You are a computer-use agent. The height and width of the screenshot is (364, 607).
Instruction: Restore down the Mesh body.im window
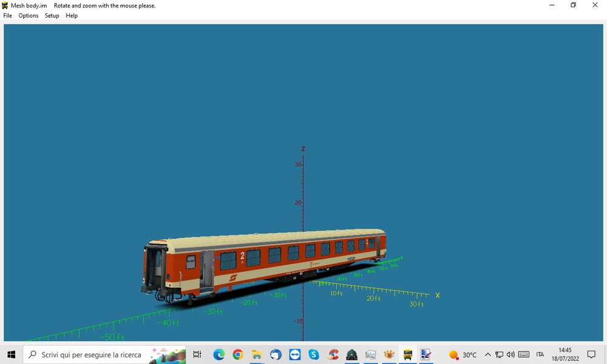(574, 5)
